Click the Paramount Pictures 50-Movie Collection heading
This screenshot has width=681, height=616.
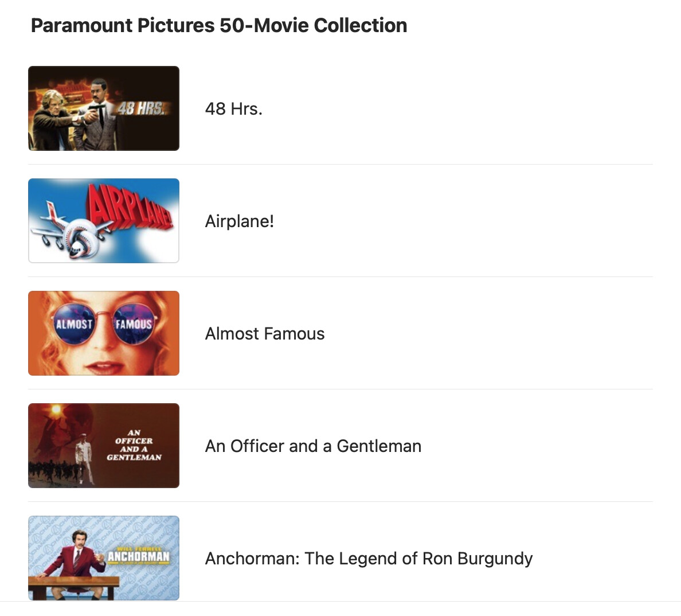click(219, 26)
